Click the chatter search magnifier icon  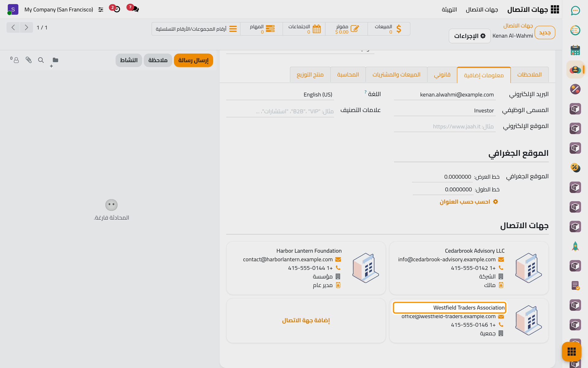41,60
